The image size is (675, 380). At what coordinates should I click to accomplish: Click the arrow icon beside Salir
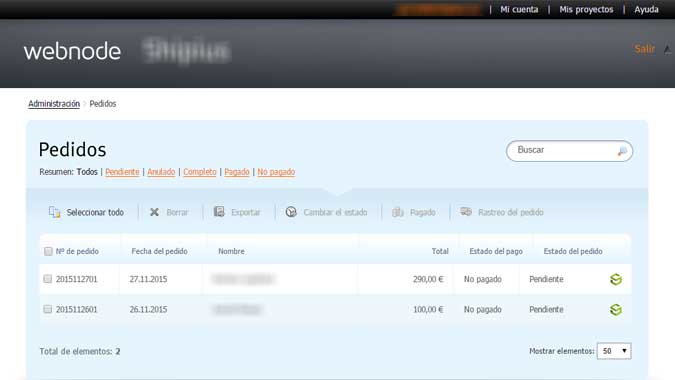click(667, 49)
